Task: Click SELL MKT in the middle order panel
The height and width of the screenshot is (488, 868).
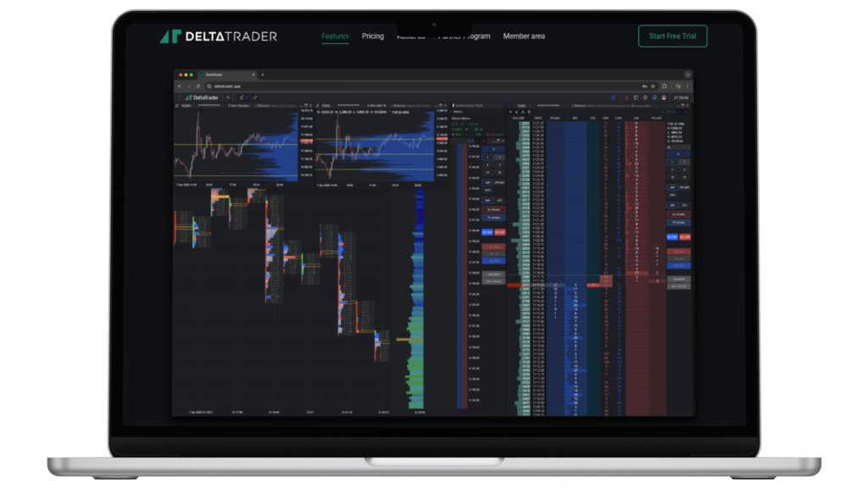Action: [x=500, y=232]
